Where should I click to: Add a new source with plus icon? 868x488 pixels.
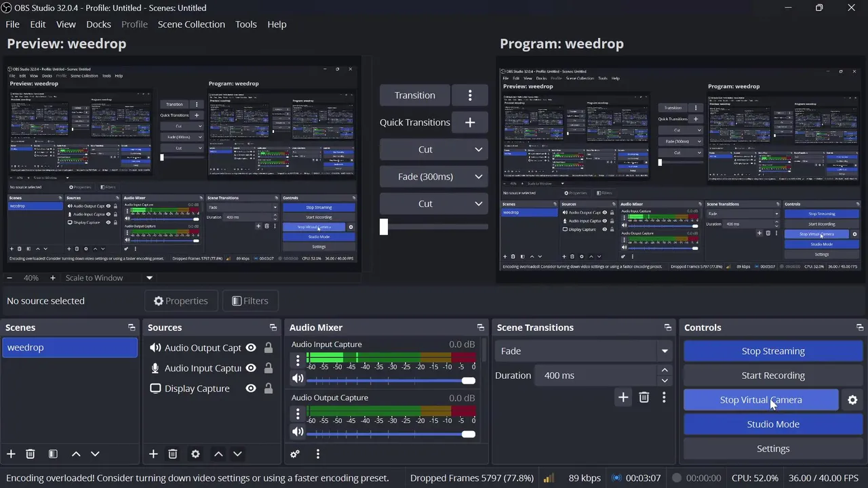pos(153,454)
